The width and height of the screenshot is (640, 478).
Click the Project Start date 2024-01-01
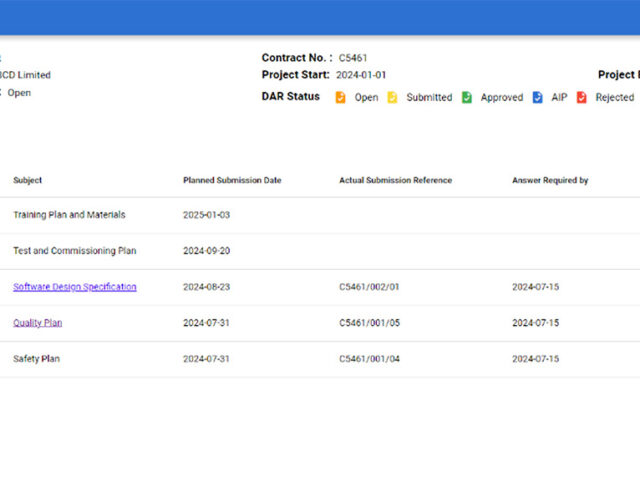361,75
